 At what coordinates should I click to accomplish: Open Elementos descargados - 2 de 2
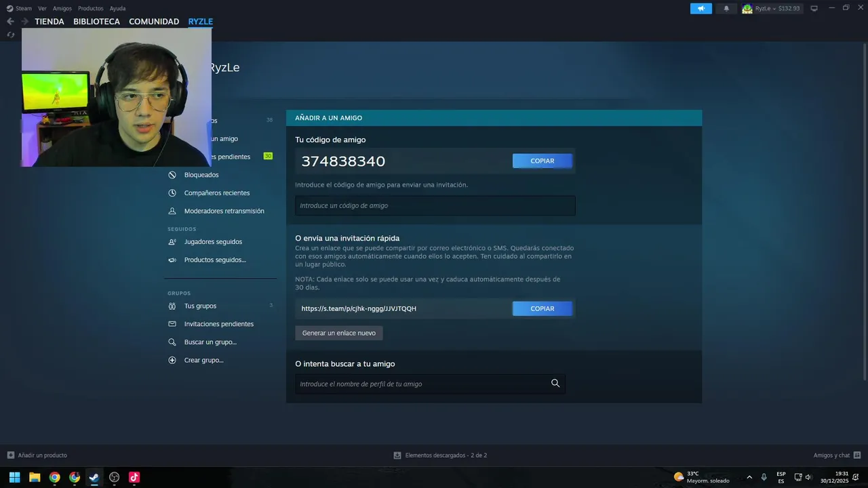point(446,455)
